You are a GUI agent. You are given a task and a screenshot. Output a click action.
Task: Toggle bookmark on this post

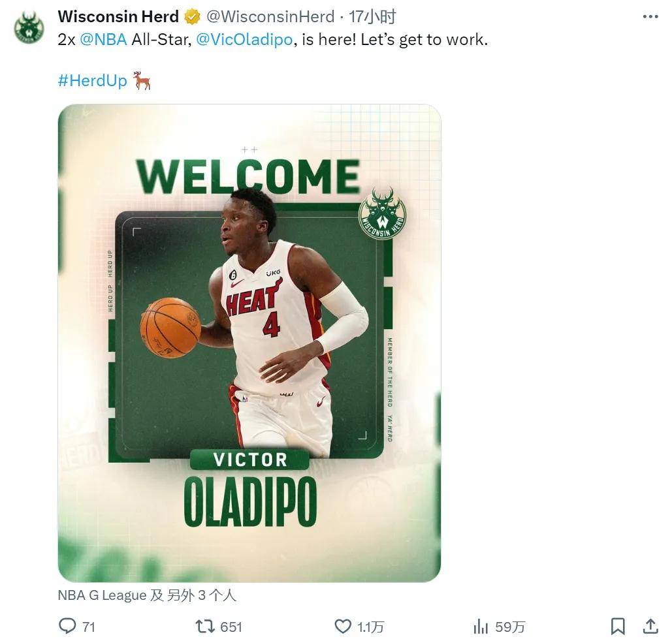tap(618, 627)
